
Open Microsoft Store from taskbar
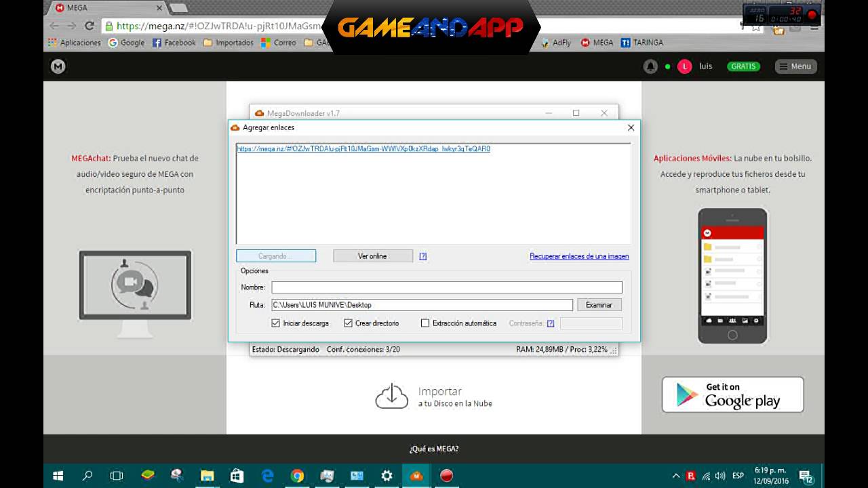(x=237, y=476)
